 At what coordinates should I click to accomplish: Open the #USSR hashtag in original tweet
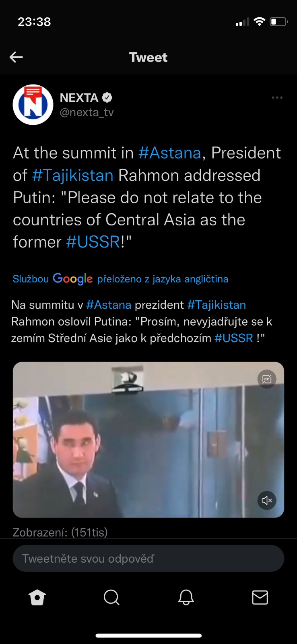coord(93,242)
